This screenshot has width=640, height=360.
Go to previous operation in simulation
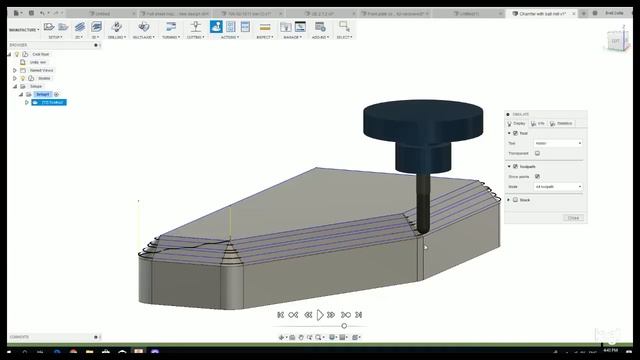tap(293, 315)
